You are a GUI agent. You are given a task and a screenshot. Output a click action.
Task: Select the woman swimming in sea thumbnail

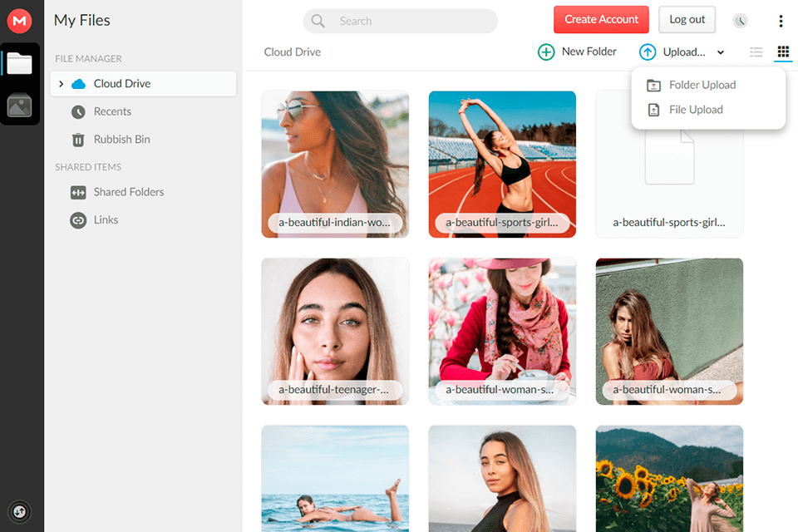click(x=335, y=479)
